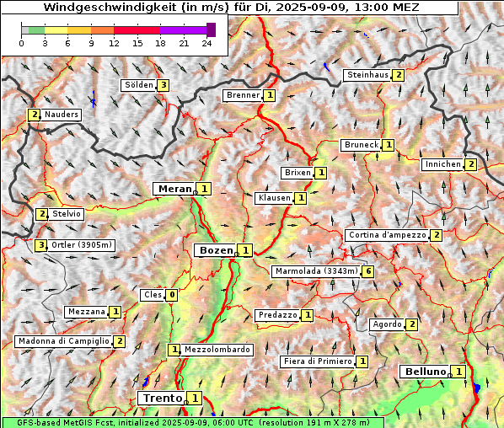Click the Mezzolombardo station label

tap(217, 350)
